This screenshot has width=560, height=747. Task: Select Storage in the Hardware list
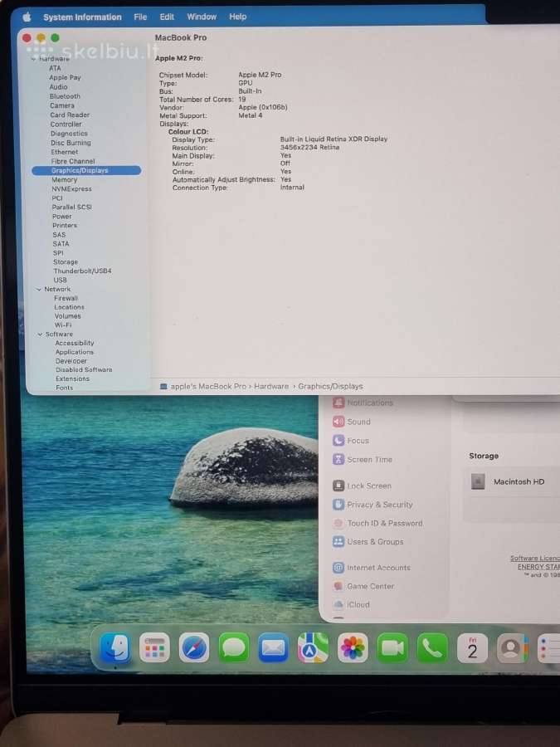click(x=66, y=262)
